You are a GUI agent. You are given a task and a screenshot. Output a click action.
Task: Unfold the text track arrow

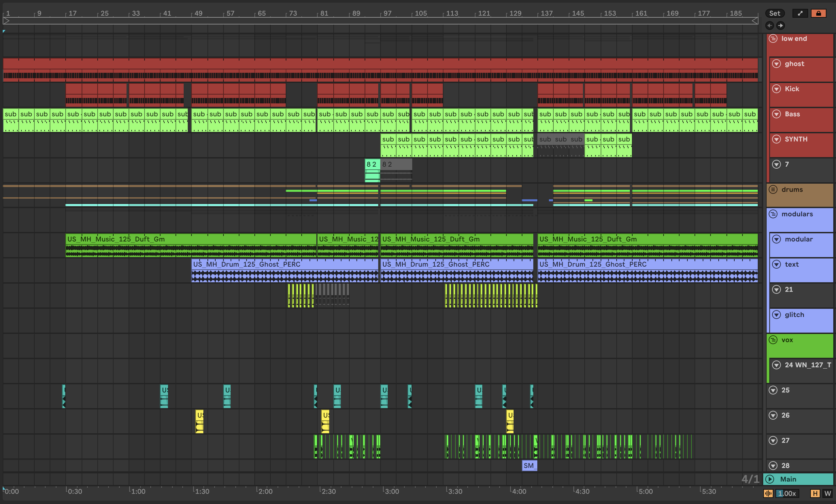[x=776, y=264]
